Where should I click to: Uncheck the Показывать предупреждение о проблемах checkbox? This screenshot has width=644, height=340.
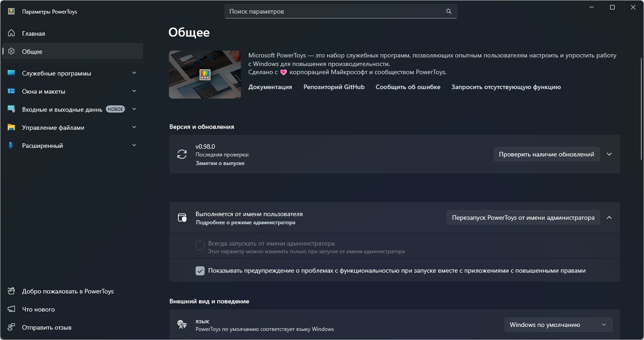click(x=200, y=271)
